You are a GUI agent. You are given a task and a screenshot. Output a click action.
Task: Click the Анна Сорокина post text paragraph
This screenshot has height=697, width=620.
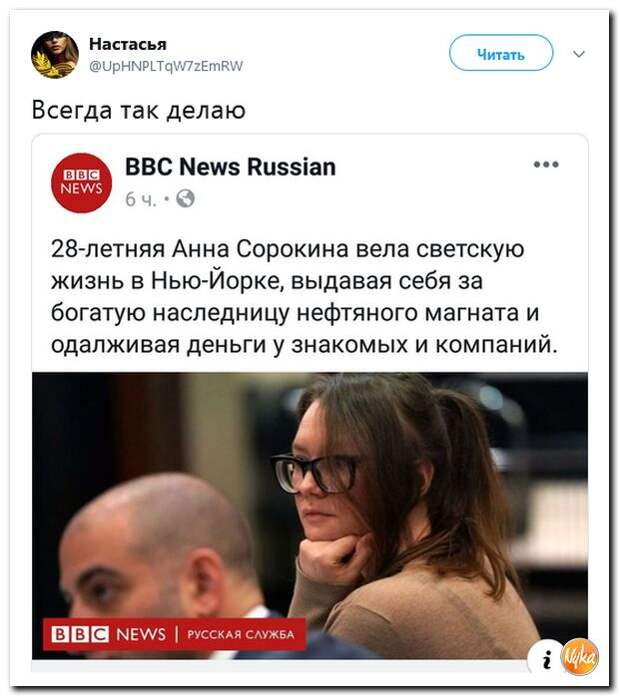[x=304, y=296]
